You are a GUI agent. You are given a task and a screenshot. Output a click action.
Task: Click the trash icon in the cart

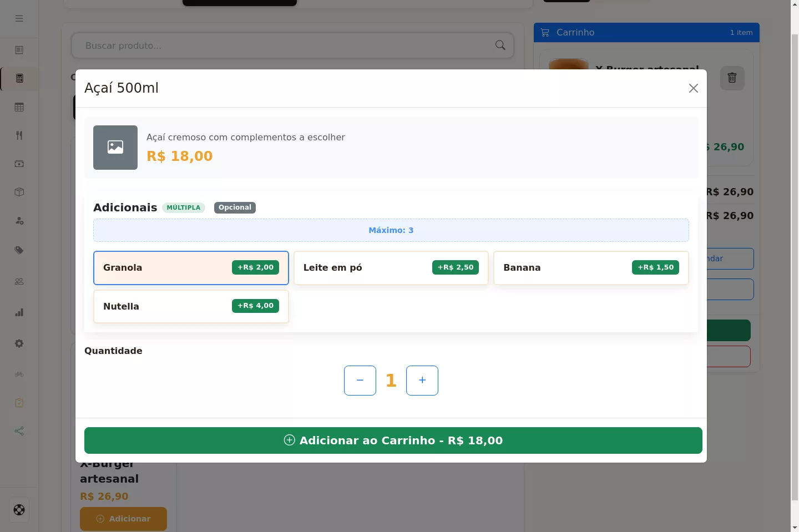point(732,78)
